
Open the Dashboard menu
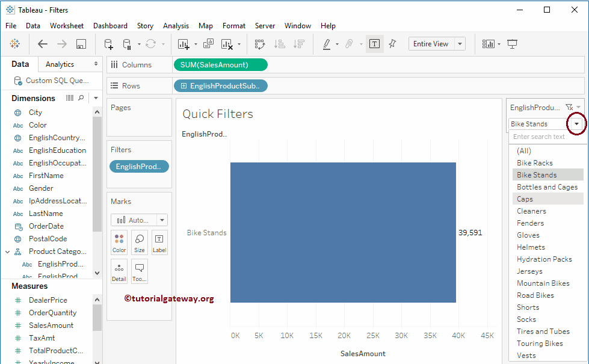click(x=110, y=25)
